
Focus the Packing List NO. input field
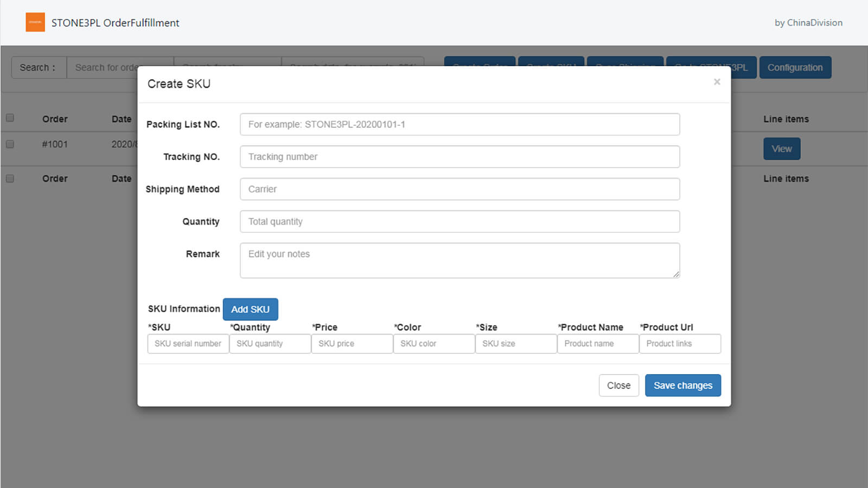pyautogui.click(x=460, y=124)
